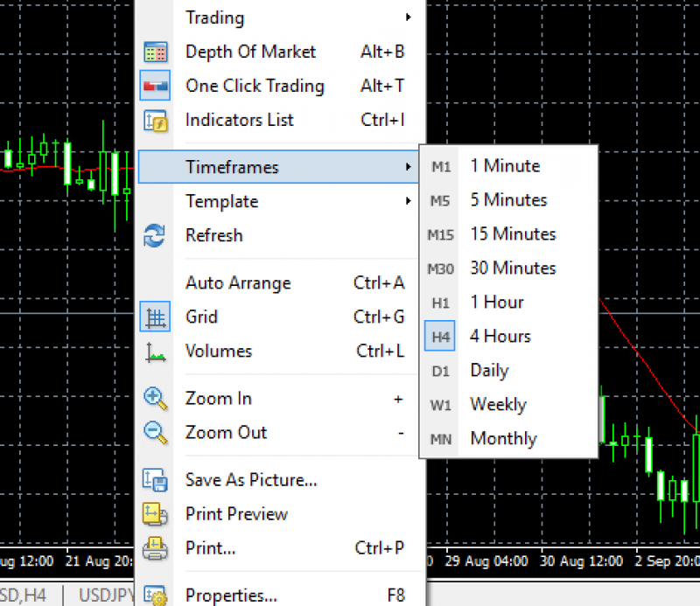Click the 29 Aug 04:00 time label

(x=486, y=561)
